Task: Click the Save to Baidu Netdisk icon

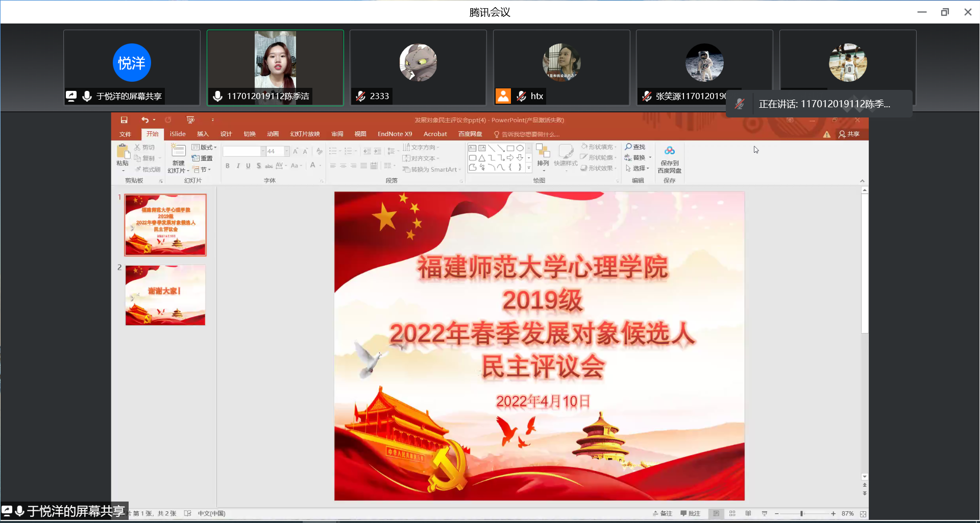Action: pos(669,151)
